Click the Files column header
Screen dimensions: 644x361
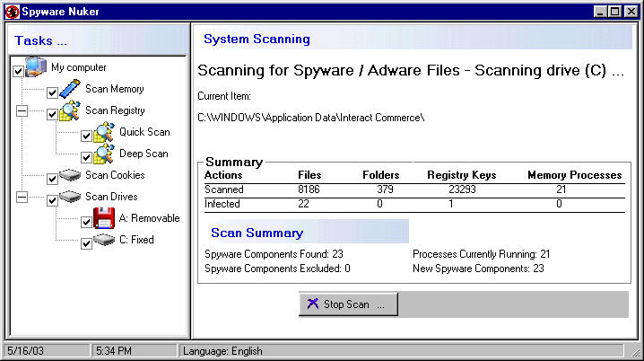click(309, 175)
